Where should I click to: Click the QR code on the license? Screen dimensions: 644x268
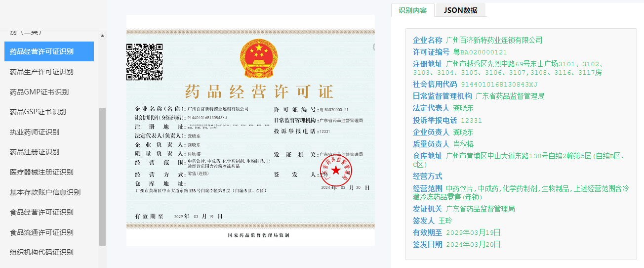click(144, 62)
